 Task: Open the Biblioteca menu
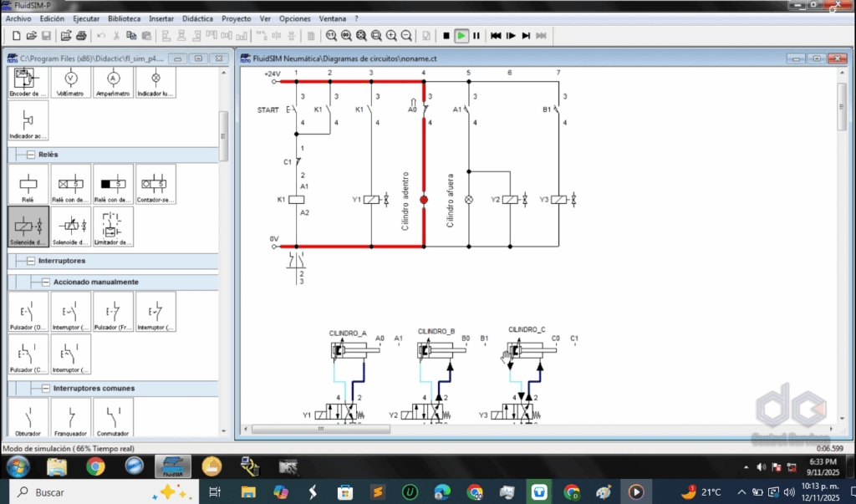tap(125, 18)
